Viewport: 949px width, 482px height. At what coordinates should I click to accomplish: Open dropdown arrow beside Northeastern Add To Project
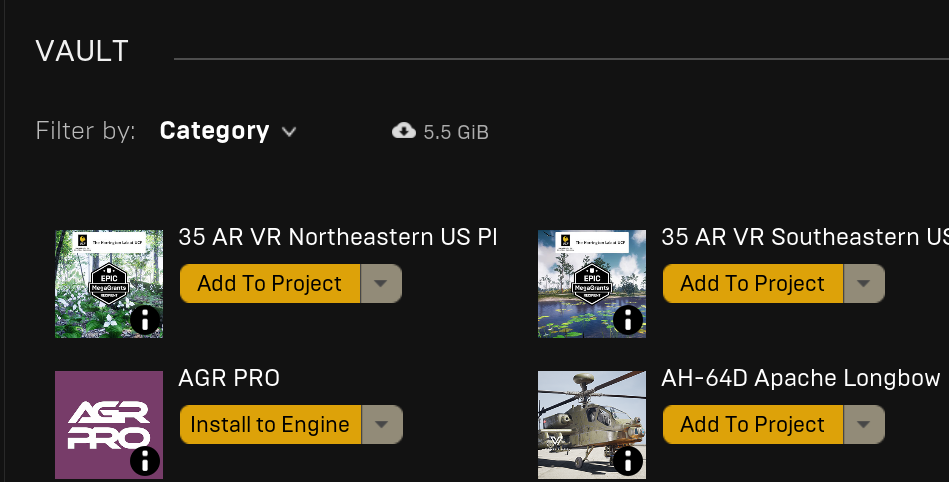click(381, 283)
